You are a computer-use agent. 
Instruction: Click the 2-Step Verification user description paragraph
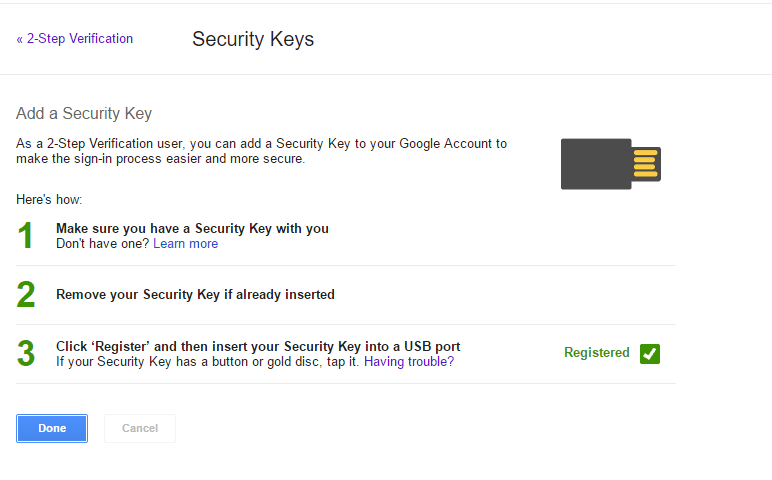(x=261, y=151)
